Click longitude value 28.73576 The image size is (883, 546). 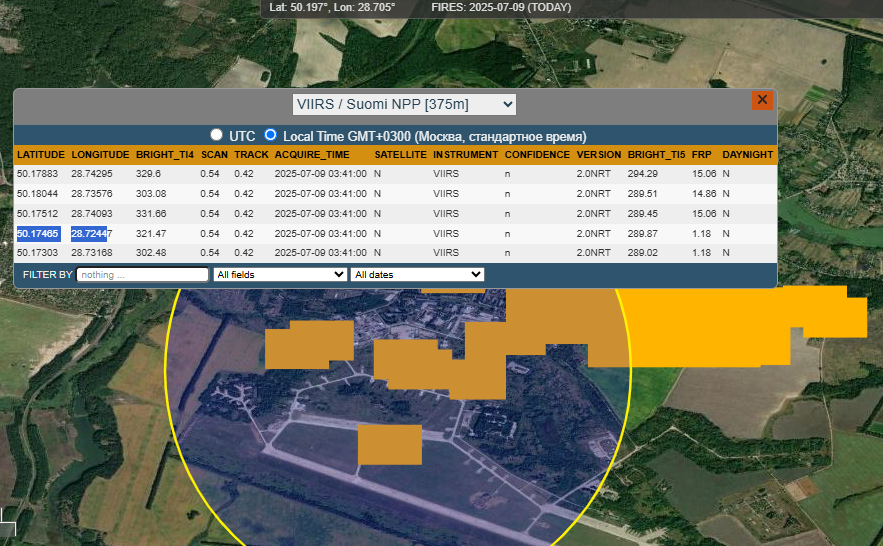92,194
